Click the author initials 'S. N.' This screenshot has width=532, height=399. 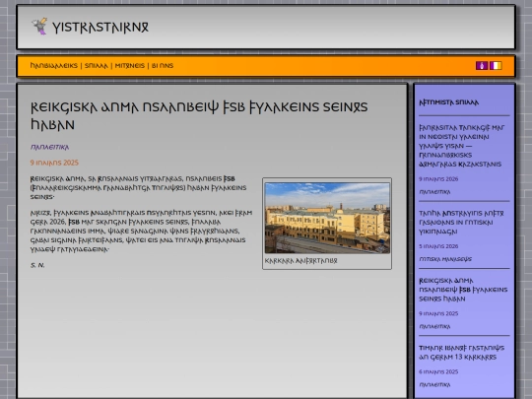[x=37, y=265]
